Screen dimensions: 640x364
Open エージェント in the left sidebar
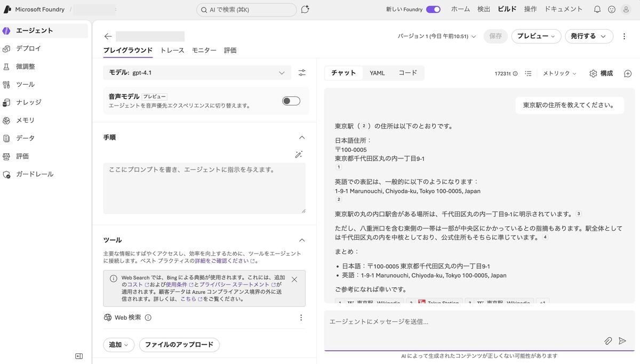(x=44, y=31)
